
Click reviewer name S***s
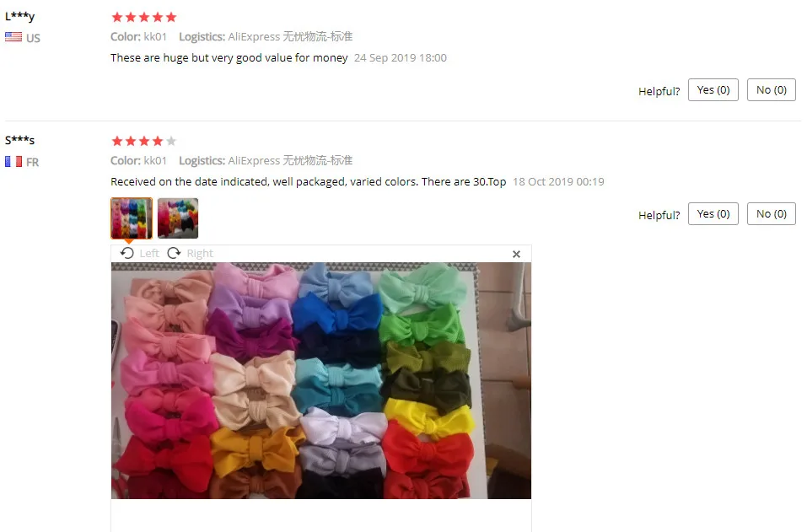[x=19, y=140]
